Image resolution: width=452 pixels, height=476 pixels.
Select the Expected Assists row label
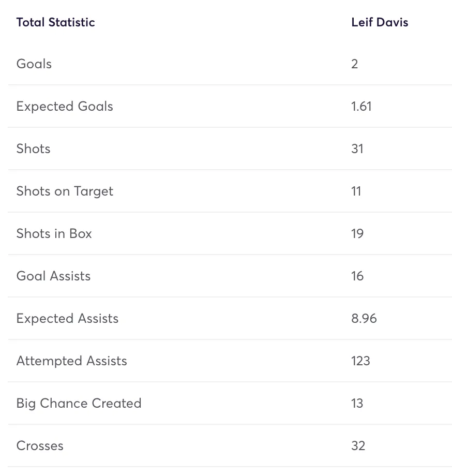pyautogui.click(x=67, y=319)
